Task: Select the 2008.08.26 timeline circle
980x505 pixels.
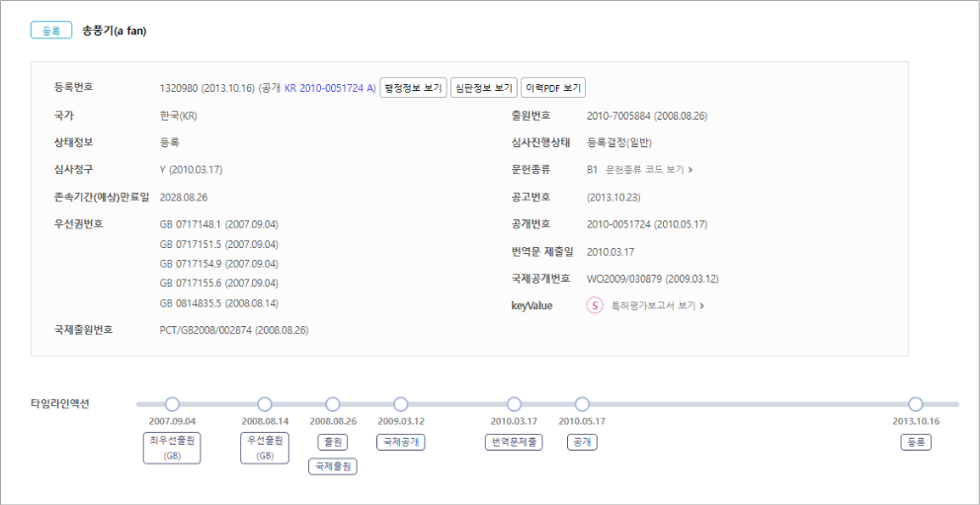Action: pyautogui.click(x=333, y=404)
